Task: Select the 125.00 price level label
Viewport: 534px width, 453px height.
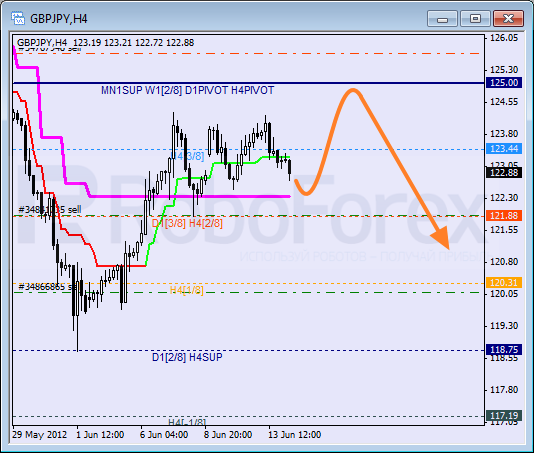Action: point(504,83)
